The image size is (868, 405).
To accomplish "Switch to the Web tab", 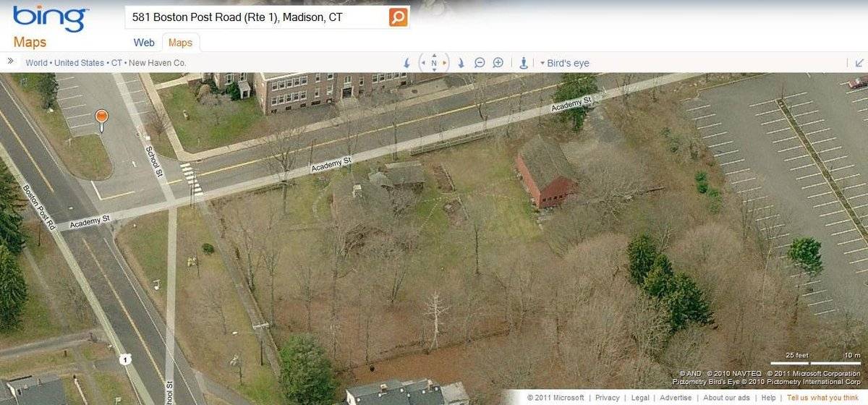I will (x=144, y=43).
